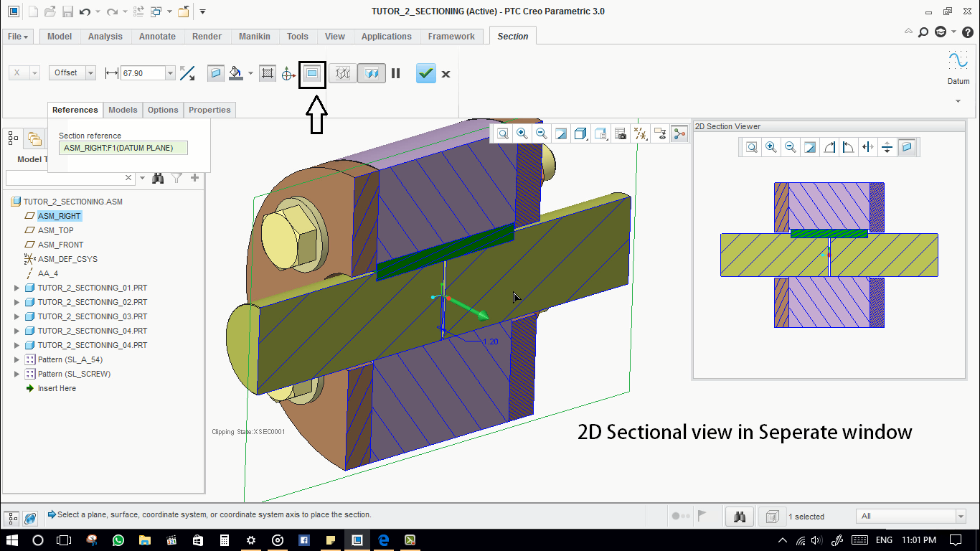Toggle hatch display with the crosshatch icon
The height and width of the screenshot is (551, 980).
[x=268, y=73]
